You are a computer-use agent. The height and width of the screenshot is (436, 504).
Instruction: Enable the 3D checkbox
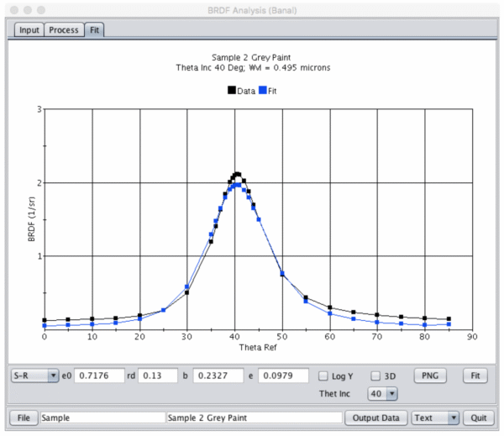(x=376, y=376)
